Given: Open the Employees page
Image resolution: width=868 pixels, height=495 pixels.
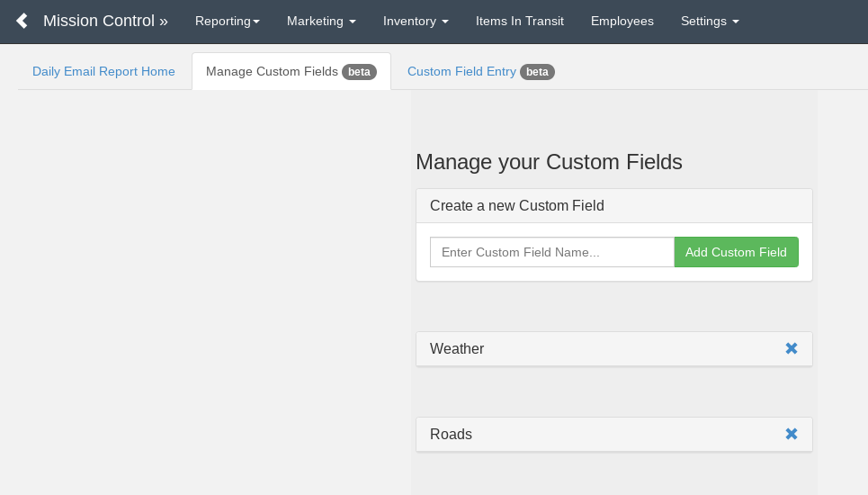Looking at the screenshot, I should click(622, 21).
